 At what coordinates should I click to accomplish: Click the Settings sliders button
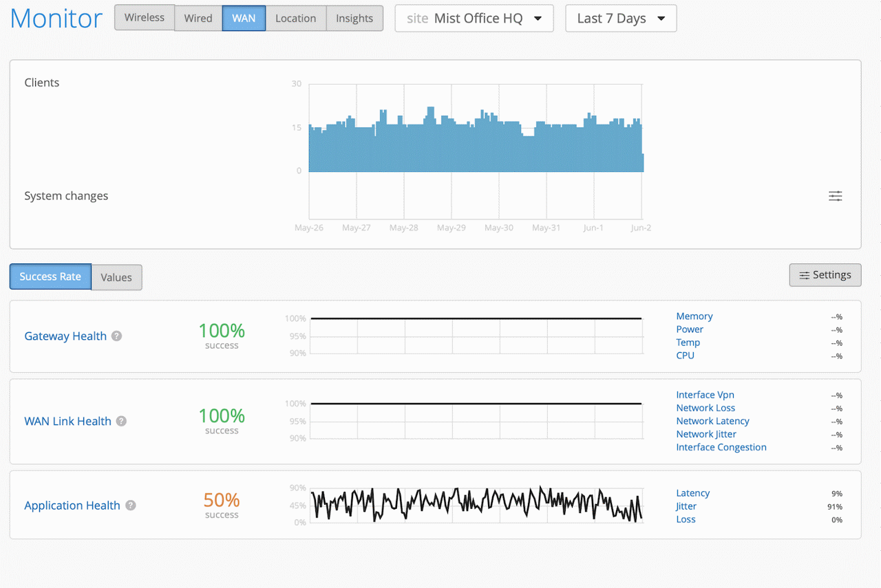(825, 274)
